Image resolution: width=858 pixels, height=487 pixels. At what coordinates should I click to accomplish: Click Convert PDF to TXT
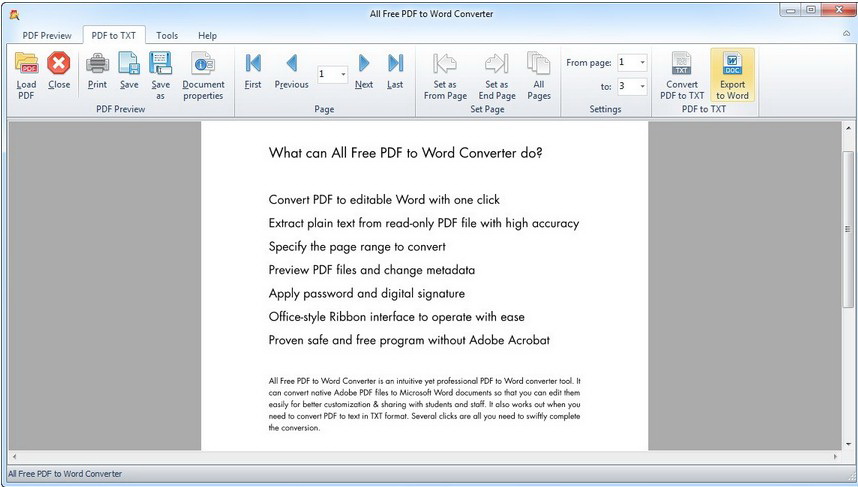(682, 76)
